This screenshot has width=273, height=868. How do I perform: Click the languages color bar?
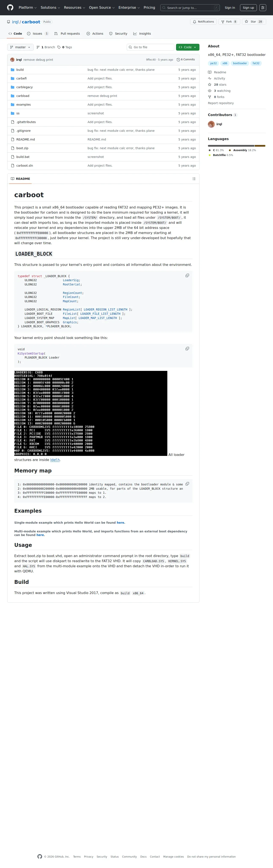click(237, 146)
